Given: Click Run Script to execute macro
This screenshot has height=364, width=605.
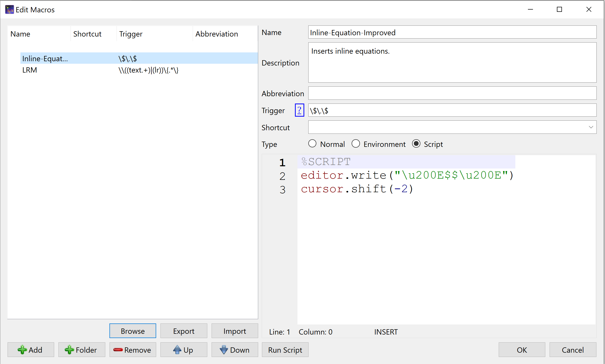Looking at the screenshot, I should 285,350.
